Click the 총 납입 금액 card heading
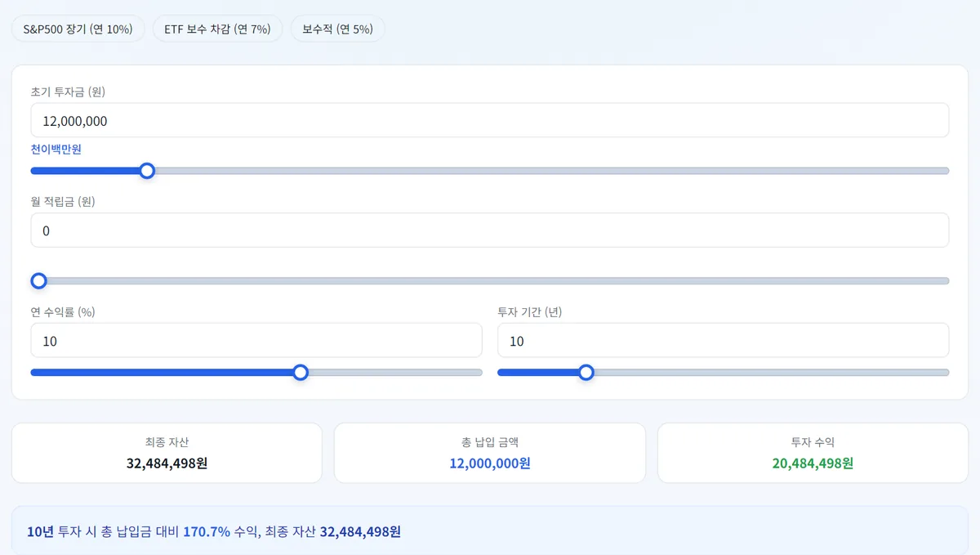The height and width of the screenshot is (555, 980). (x=490, y=442)
